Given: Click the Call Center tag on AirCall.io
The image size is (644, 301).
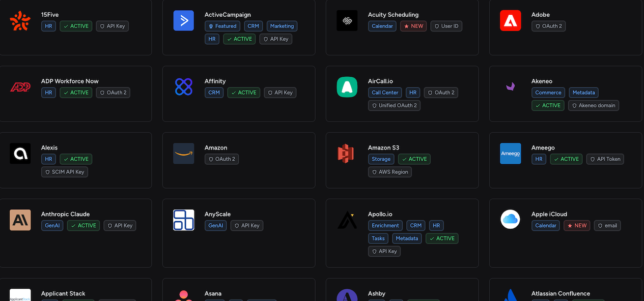Looking at the screenshot, I should pos(385,93).
